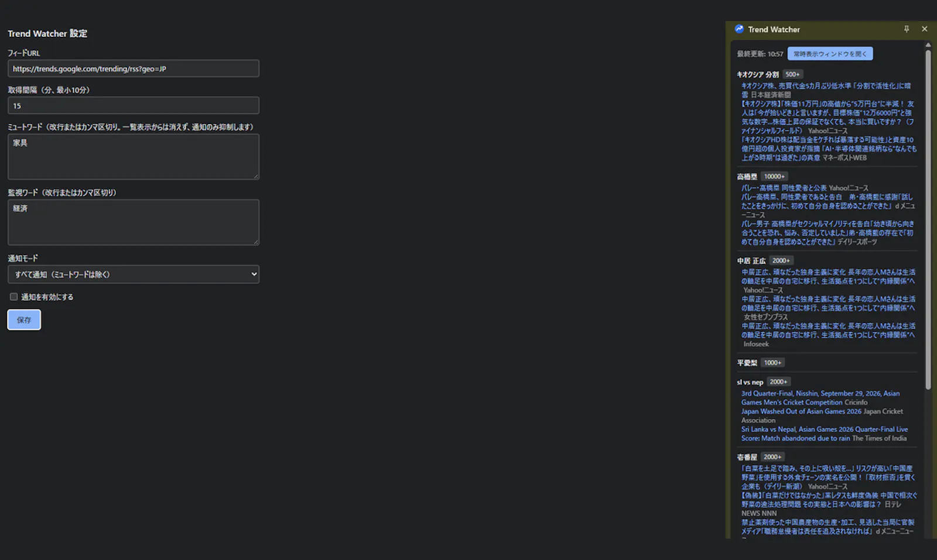Screen dimensions: 937x560
Task: Click the scrollbar up arrow in side panel
Action: pos(928,44)
